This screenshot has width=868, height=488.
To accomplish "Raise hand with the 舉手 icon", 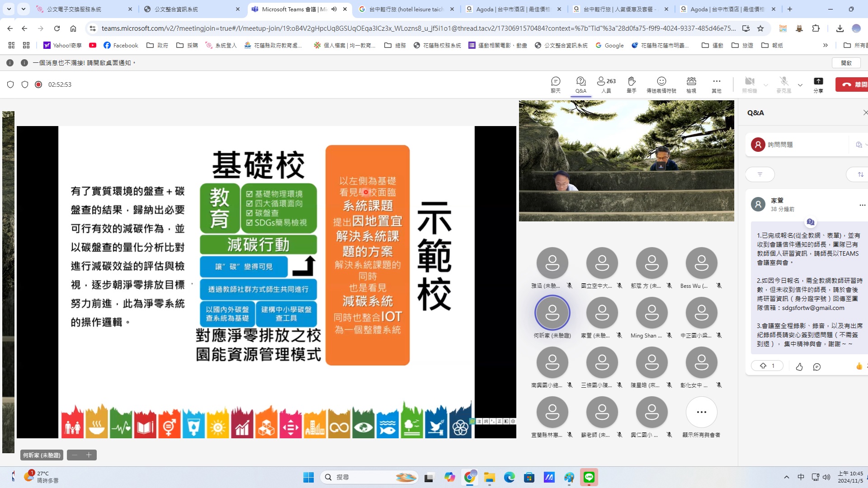I will [632, 84].
